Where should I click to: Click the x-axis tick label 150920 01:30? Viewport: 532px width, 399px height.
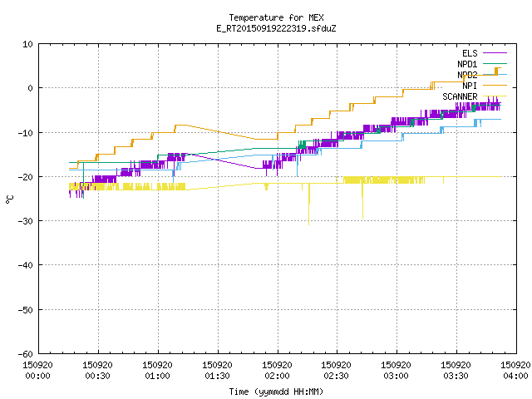click(217, 370)
